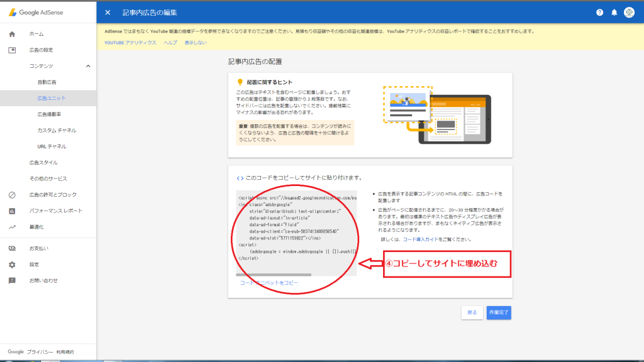Click the パフォーマンス レポート chart icon

12,211
